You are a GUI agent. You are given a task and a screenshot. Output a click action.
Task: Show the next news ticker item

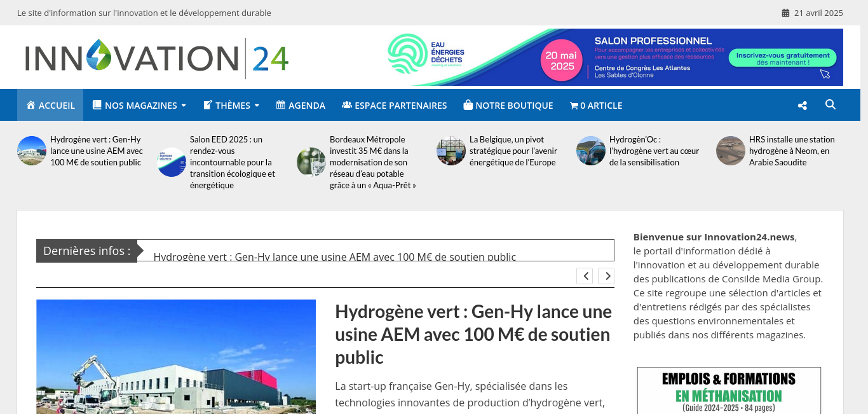point(606,276)
